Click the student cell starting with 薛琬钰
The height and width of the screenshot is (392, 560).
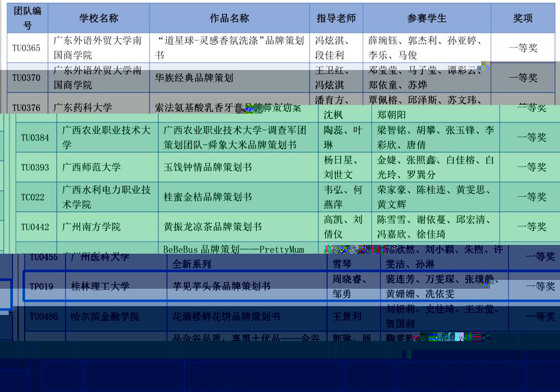tap(427, 48)
